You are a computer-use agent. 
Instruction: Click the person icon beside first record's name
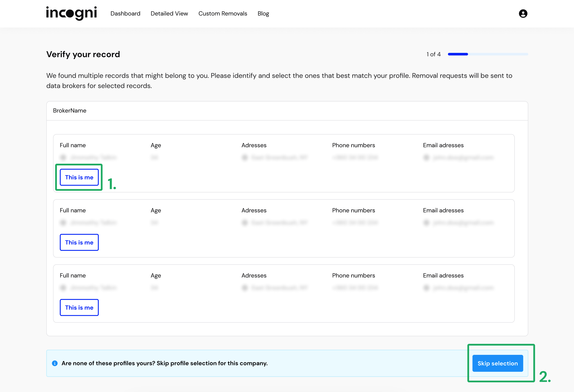63,157
